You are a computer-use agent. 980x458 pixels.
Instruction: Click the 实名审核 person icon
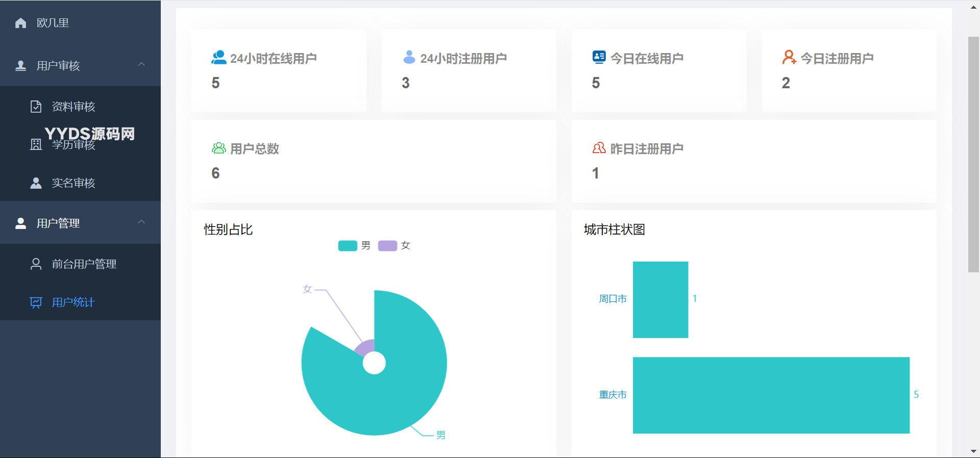(x=36, y=183)
